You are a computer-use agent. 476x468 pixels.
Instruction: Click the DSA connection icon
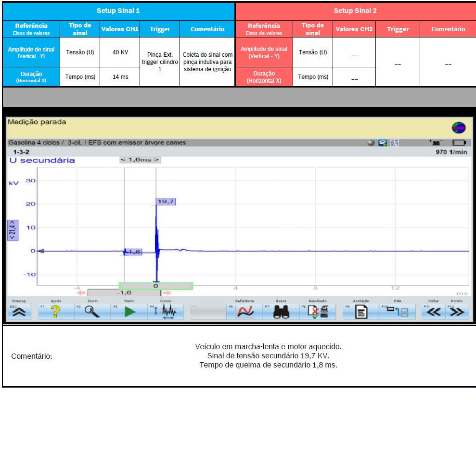(398, 312)
